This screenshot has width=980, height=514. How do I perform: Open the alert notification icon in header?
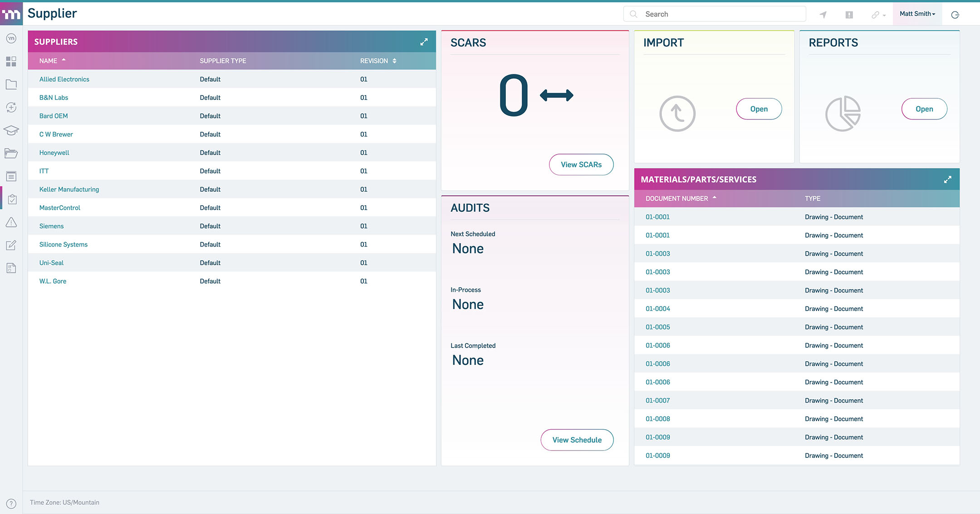click(849, 15)
